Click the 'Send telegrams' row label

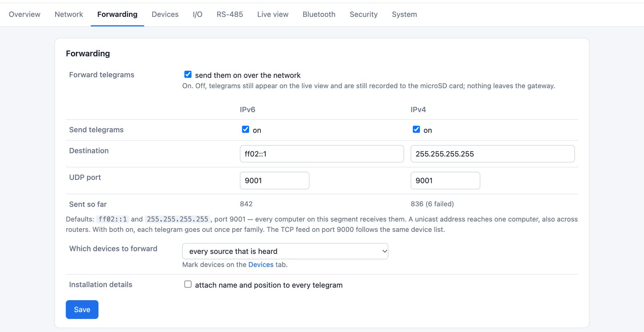click(x=96, y=130)
